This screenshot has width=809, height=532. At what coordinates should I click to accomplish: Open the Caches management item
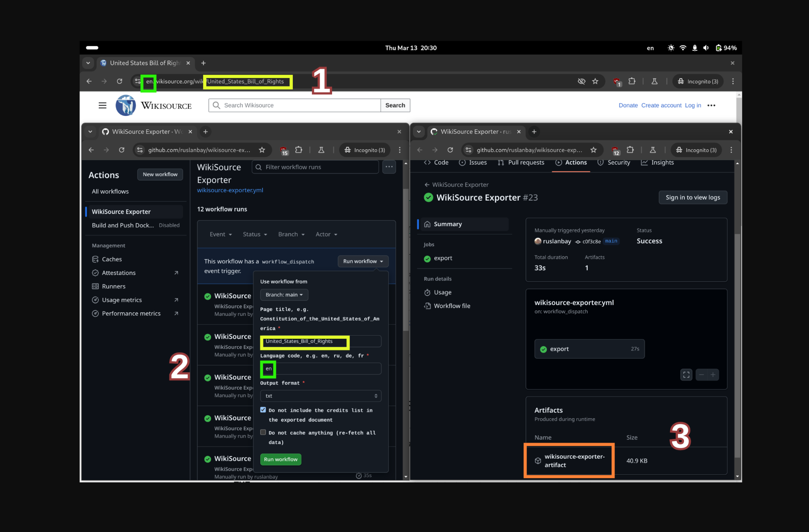click(112, 259)
